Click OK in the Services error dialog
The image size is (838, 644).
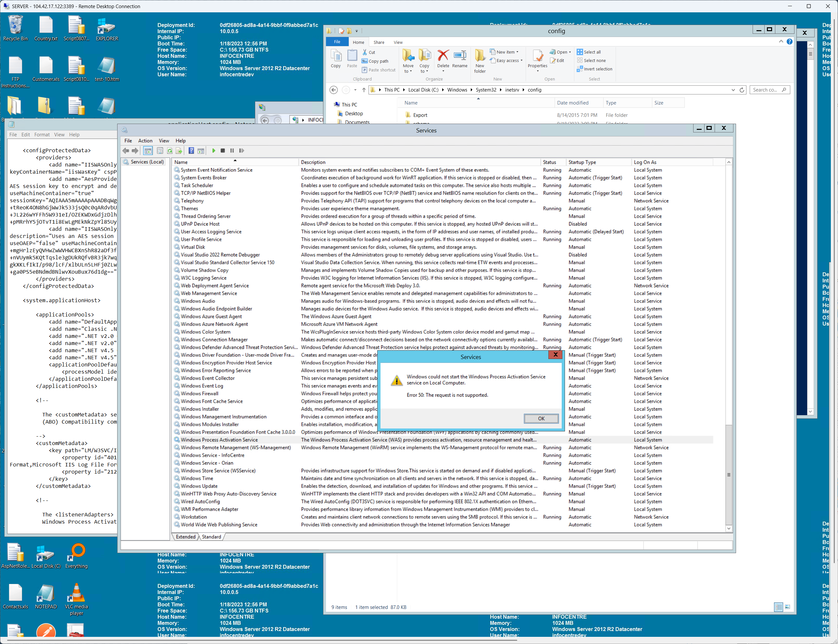click(541, 418)
